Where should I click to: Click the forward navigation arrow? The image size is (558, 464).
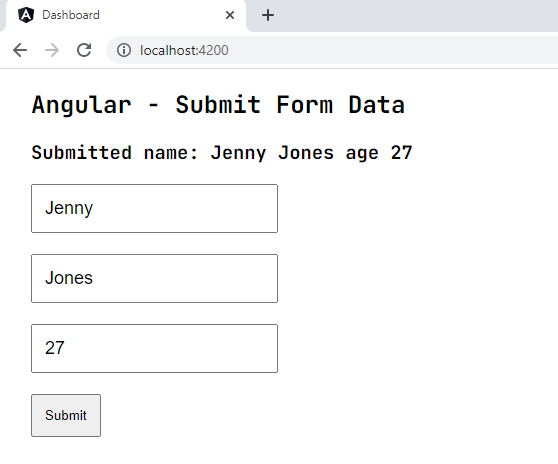tap(52, 50)
